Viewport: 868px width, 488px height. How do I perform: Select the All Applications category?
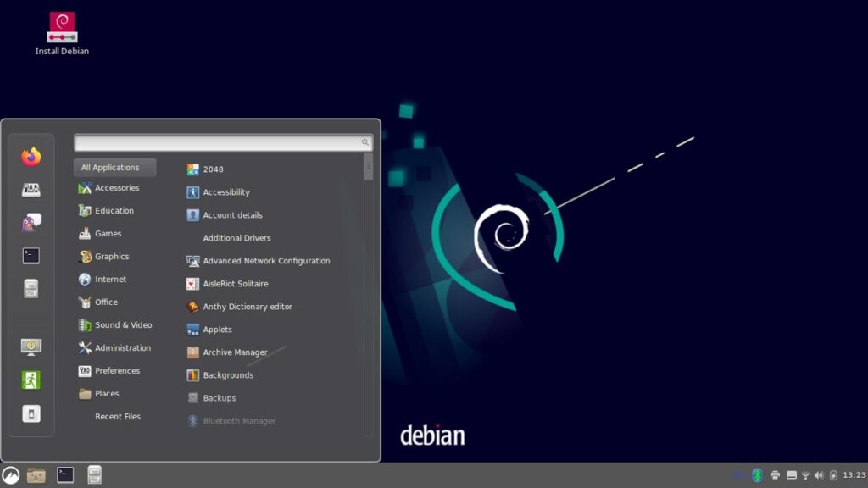click(114, 167)
